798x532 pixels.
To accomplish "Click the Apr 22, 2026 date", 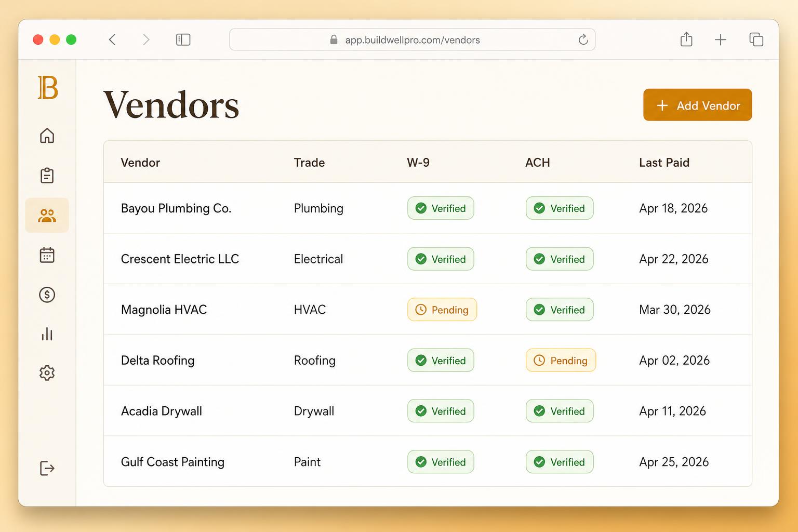I will (674, 259).
